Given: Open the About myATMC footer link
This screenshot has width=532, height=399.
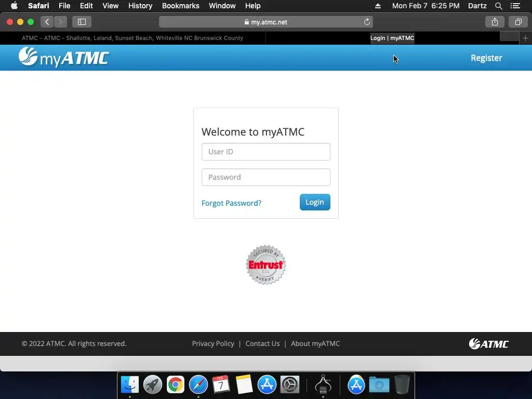Looking at the screenshot, I should [315, 344].
